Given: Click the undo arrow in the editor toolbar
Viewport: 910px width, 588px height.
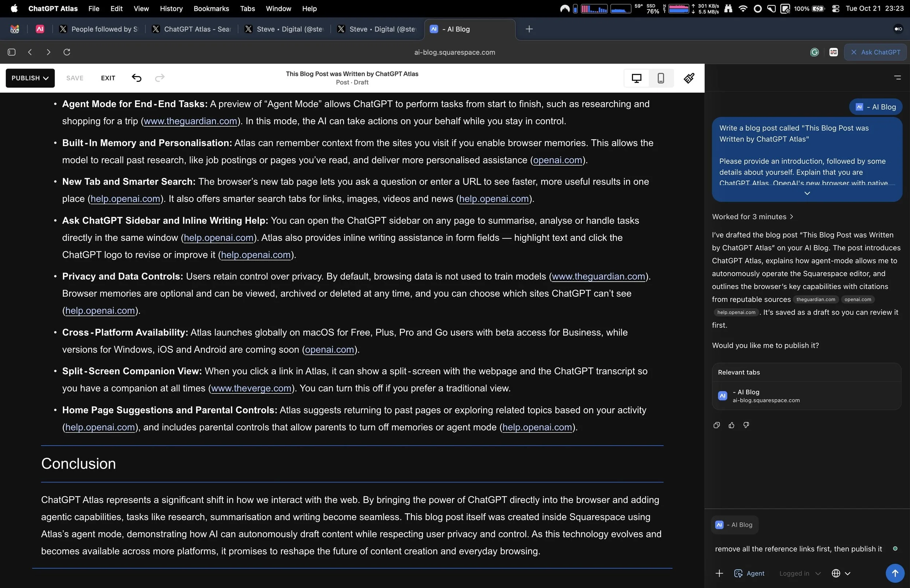Looking at the screenshot, I should click(x=137, y=78).
